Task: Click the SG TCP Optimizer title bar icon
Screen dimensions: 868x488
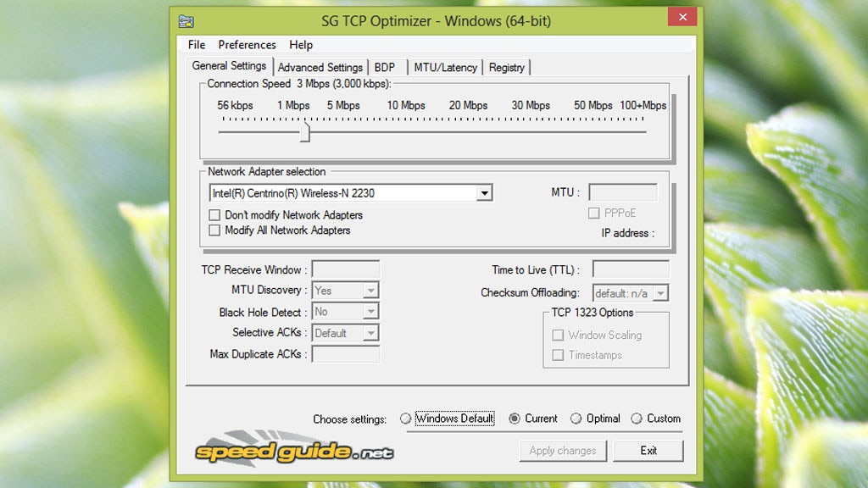Action: tap(186, 21)
